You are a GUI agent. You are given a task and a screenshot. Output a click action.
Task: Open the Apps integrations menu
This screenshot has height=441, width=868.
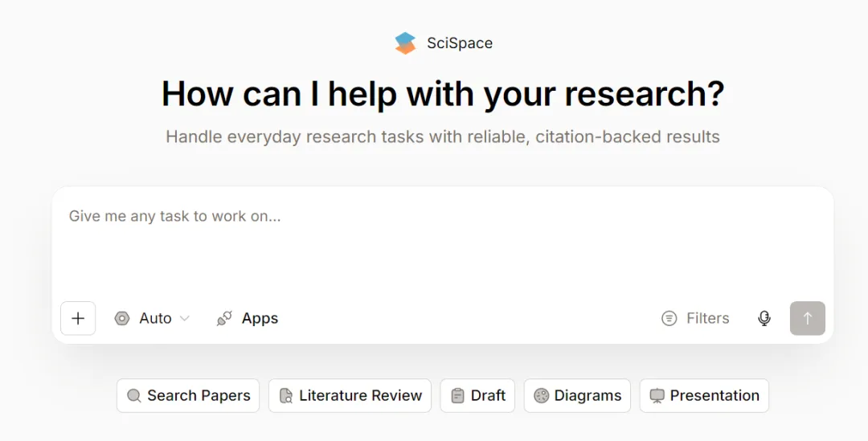pyautogui.click(x=260, y=319)
